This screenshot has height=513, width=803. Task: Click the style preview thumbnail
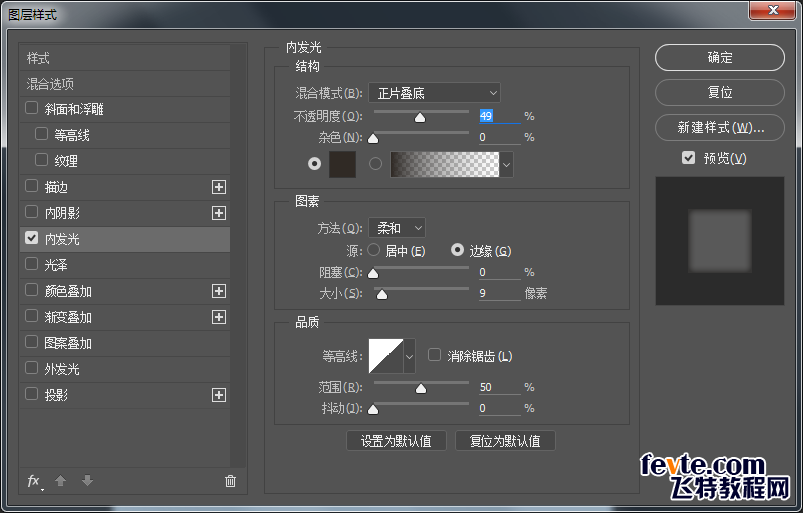[x=720, y=241]
